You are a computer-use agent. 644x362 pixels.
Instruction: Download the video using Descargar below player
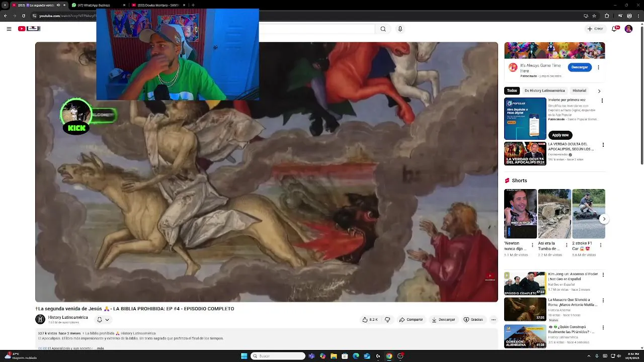pos(443,319)
